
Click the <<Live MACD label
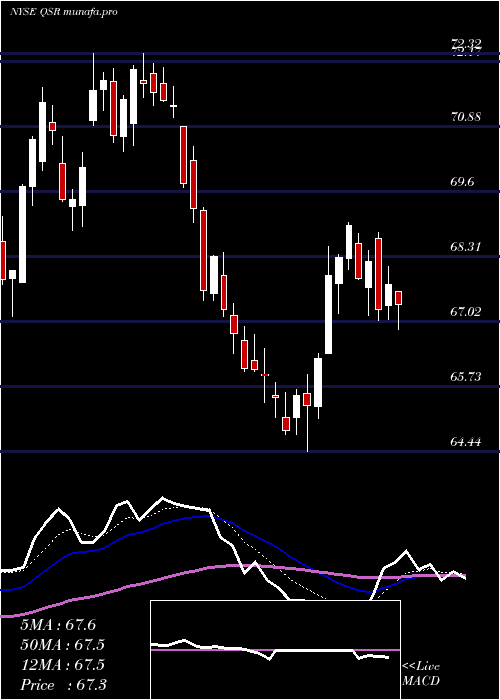pos(421,674)
